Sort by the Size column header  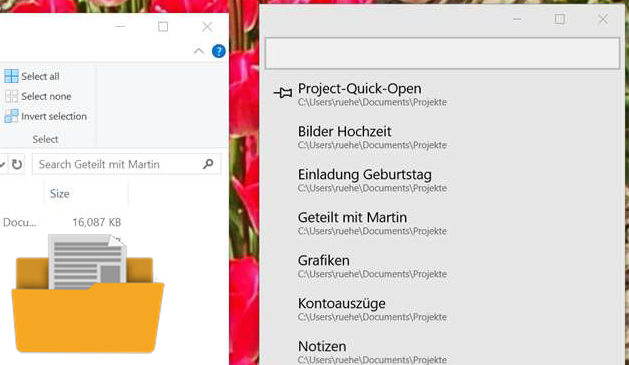pyautogui.click(x=59, y=194)
